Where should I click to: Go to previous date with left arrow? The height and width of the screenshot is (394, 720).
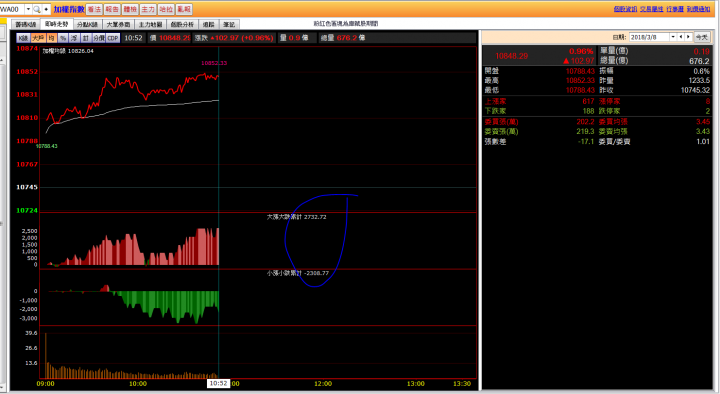681,37
